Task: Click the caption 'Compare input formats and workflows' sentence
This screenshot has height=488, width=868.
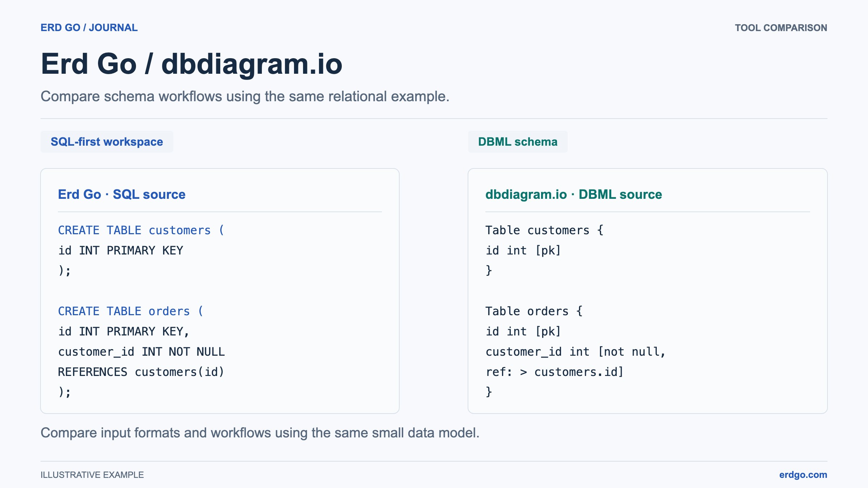Action: pyautogui.click(x=260, y=433)
